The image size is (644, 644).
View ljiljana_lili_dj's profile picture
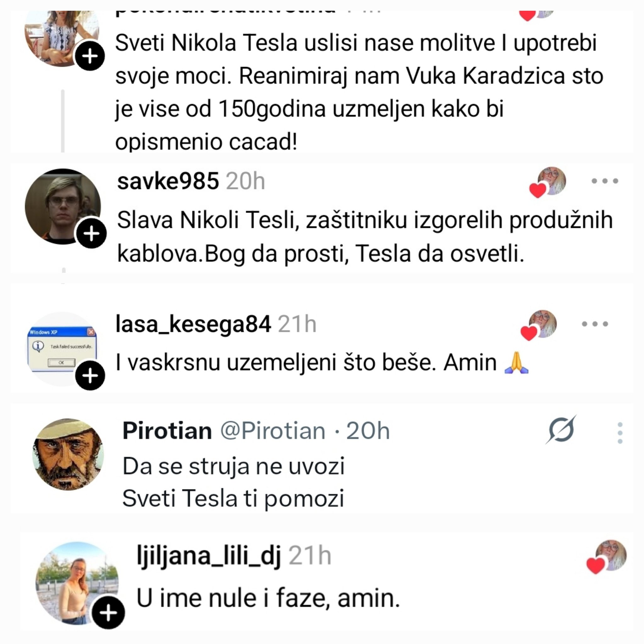pos(76,582)
